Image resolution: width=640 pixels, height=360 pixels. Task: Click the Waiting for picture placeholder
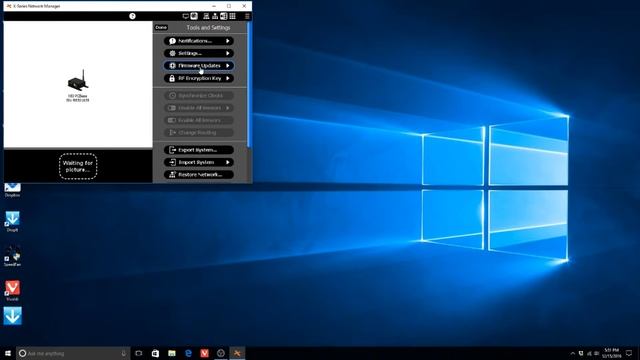(78, 166)
